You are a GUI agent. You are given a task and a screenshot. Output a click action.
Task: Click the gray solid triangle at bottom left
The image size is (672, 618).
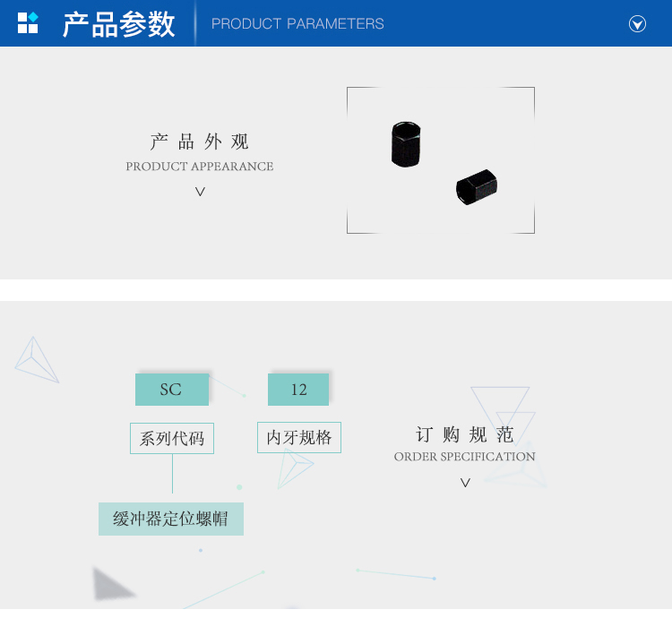click(x=110, y=585)
